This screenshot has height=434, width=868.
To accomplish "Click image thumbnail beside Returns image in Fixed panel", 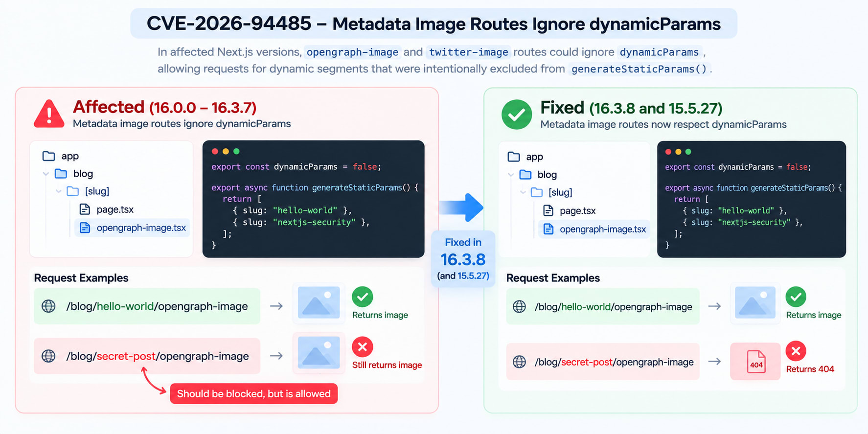I will [755, 303].
